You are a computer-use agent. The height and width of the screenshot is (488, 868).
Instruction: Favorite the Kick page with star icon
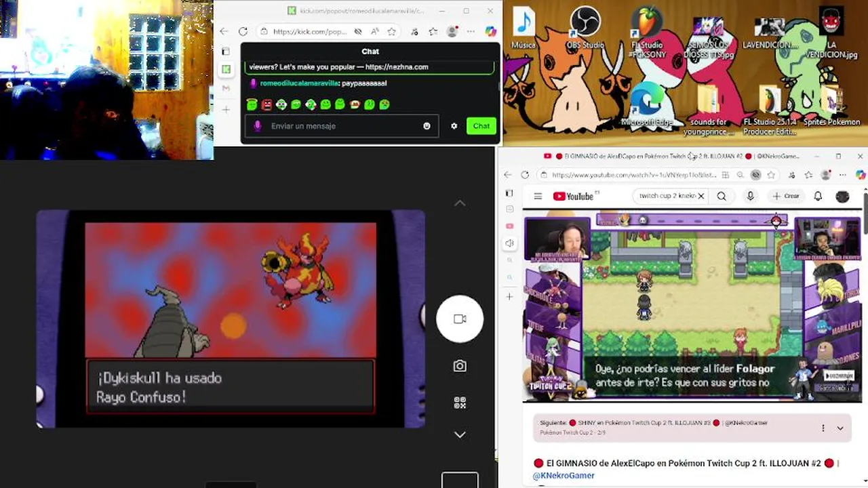391,31
